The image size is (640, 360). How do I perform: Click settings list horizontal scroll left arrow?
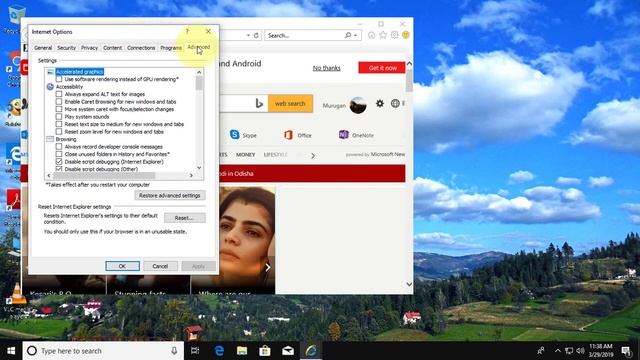(49, 176)
